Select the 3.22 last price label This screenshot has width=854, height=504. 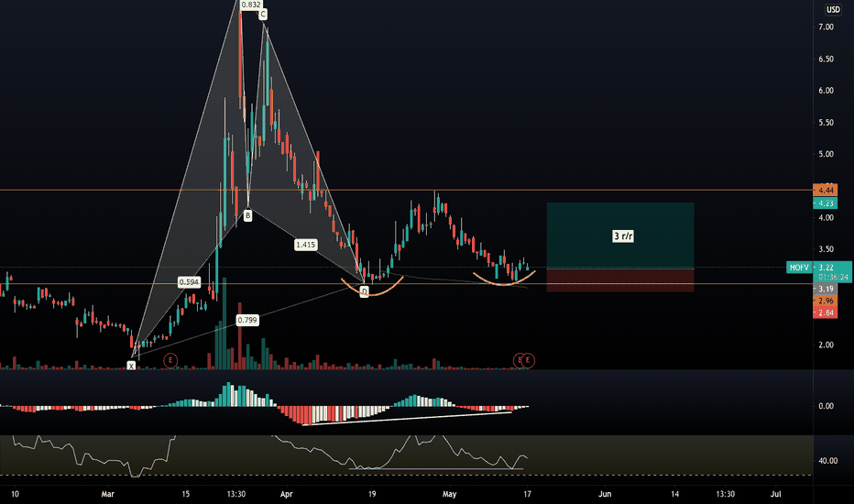826,268
